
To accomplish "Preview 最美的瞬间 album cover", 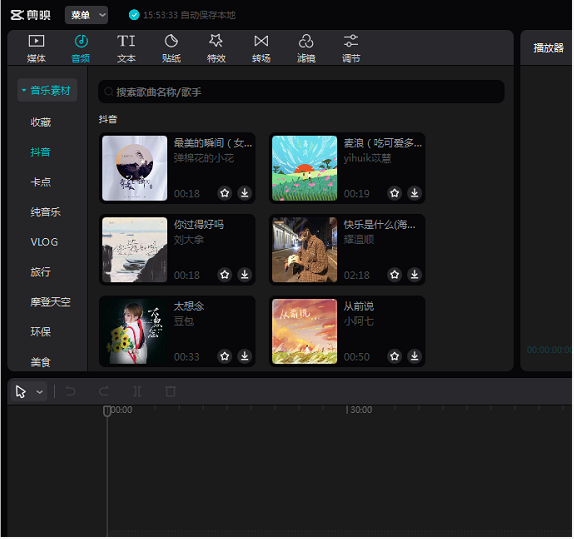I will [135, 168].
